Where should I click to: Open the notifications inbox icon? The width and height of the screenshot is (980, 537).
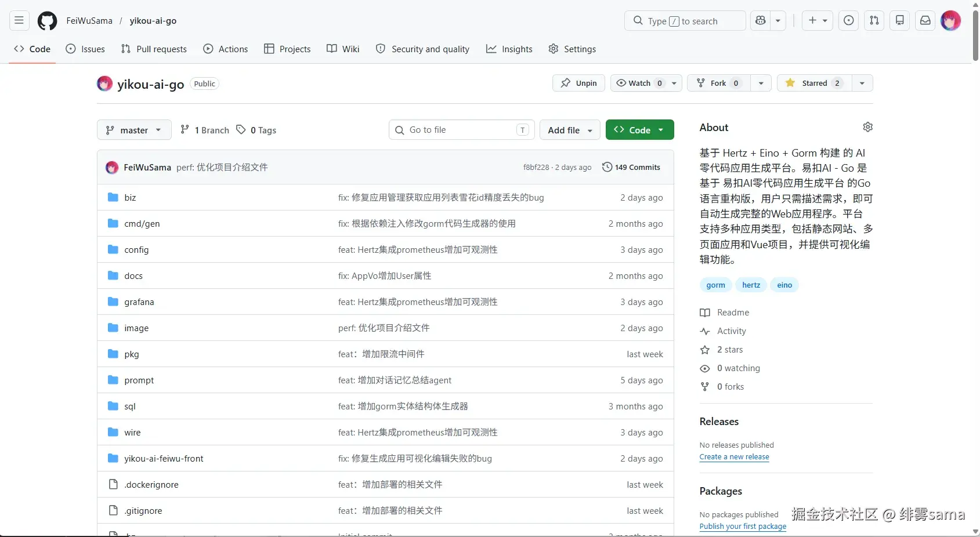point(925,21)
